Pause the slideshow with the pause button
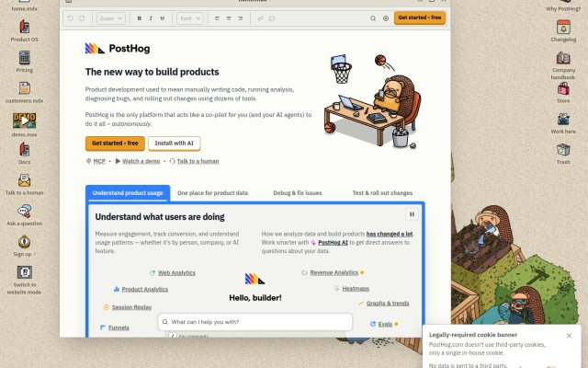 click(412, 214)
